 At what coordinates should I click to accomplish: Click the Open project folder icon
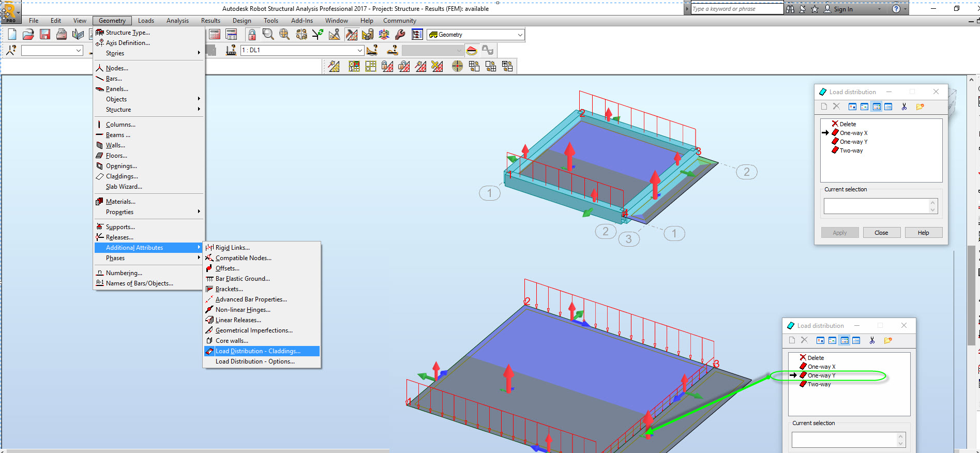pyautogui.click(x=28, y=35)
